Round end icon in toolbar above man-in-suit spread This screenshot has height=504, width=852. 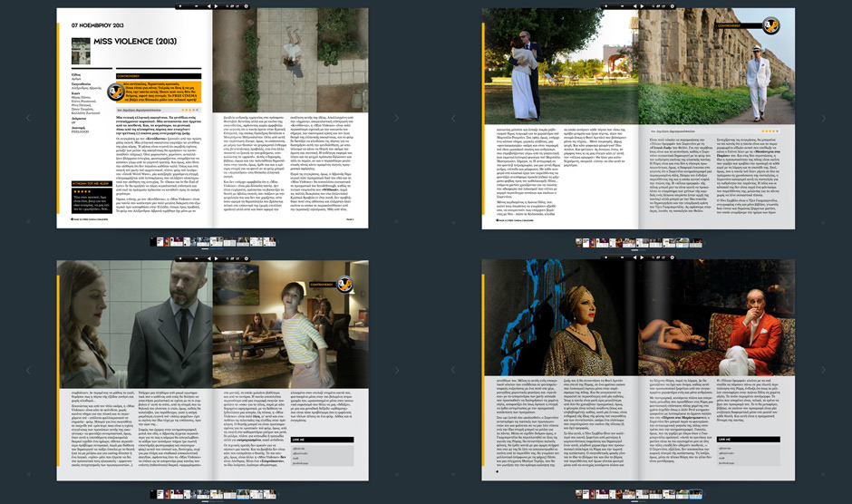point(247,258)
